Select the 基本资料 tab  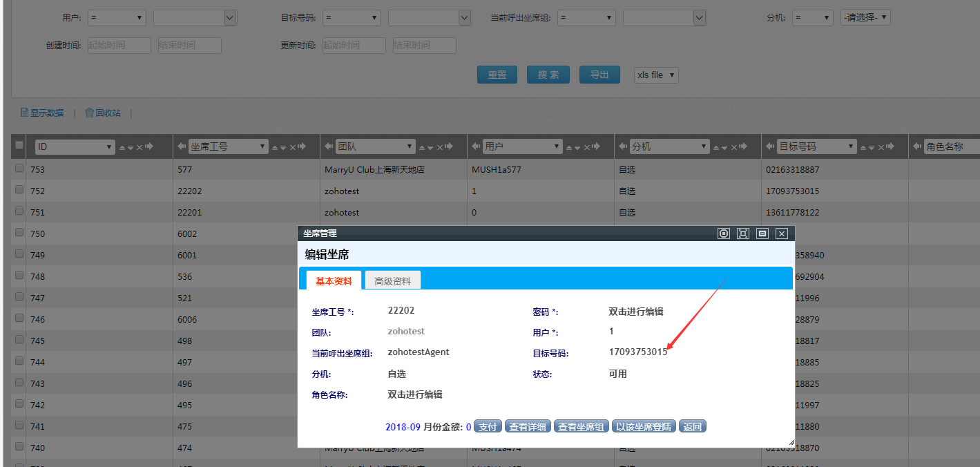(x=334, y=281)
